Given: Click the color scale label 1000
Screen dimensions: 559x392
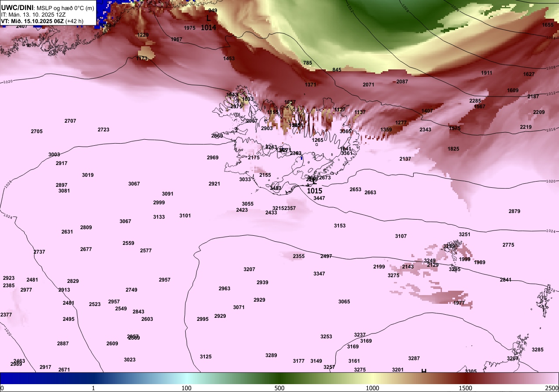Looking at the screenshot, I should click(x=373, y=388).
